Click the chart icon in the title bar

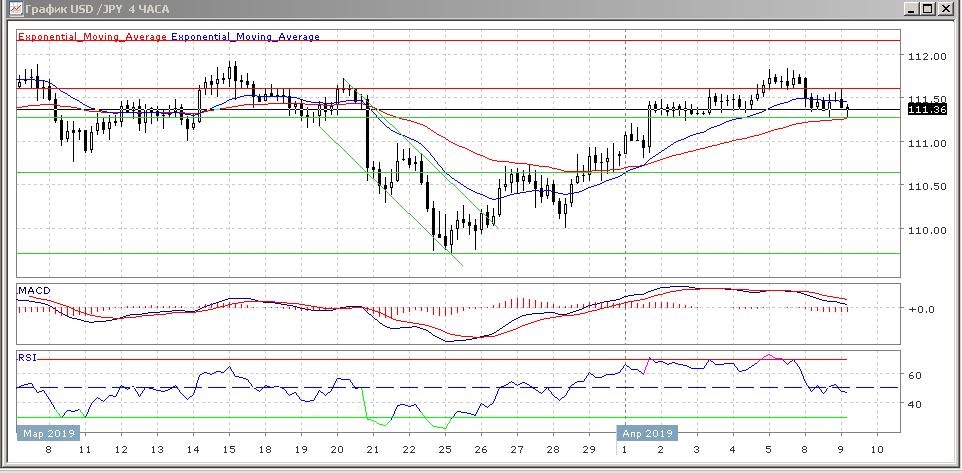click(x=11, y=9)
